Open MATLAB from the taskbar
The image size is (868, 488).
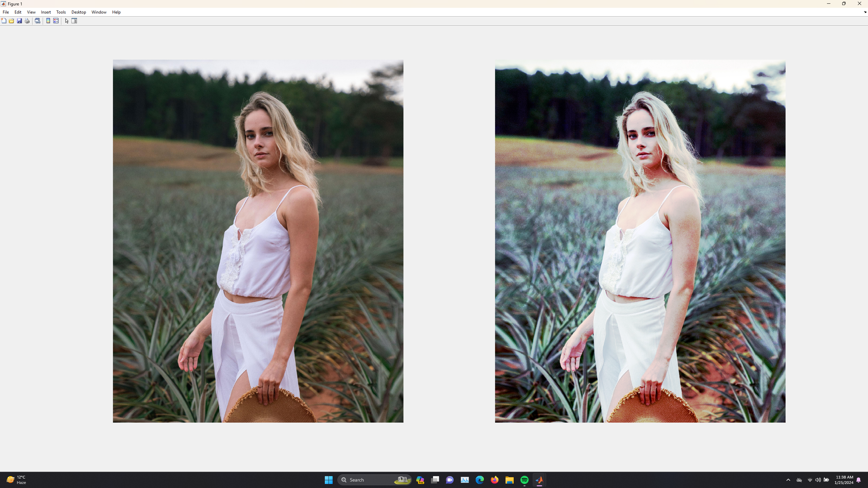click(x=540, y=480)
